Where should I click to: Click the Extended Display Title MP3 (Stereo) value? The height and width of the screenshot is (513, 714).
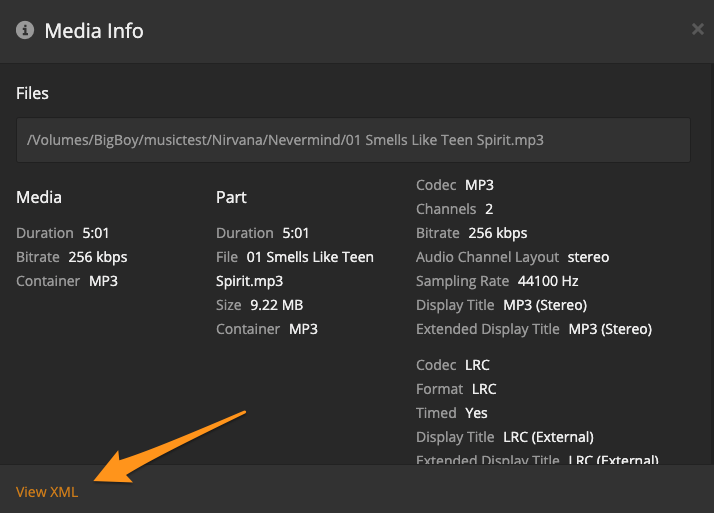click(x=610, y=329)
